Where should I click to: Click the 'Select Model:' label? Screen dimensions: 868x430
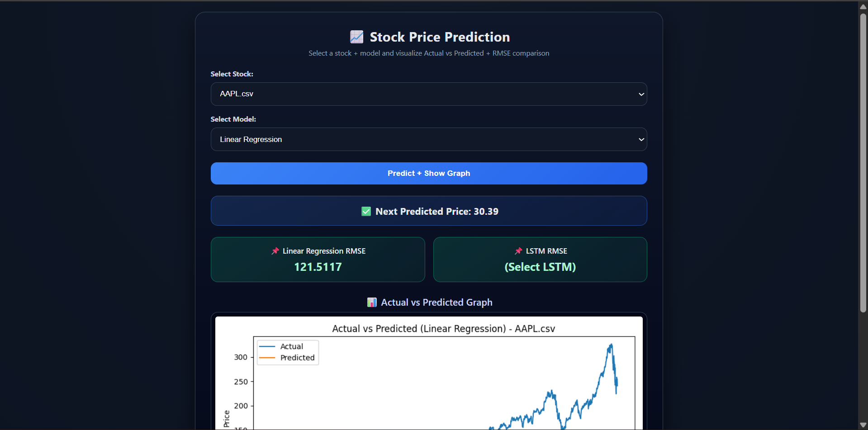(233, 119)
